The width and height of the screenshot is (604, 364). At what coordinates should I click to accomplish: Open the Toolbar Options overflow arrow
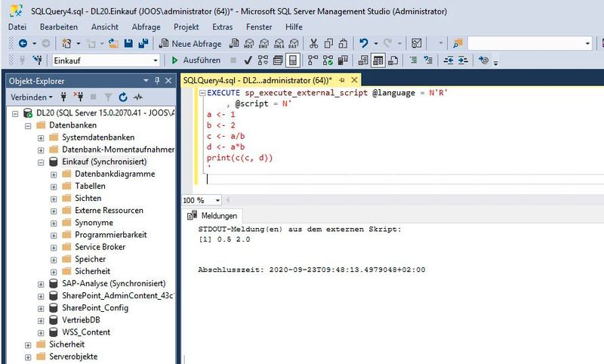[x=496, y=62]
